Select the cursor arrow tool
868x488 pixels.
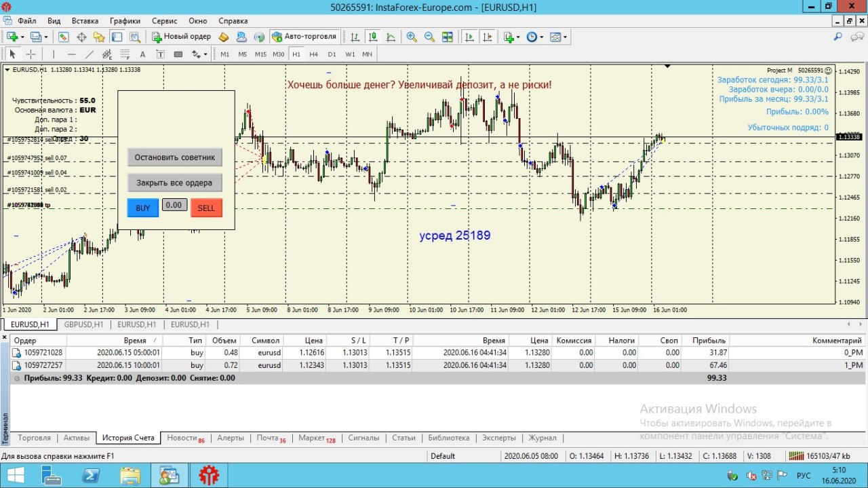(x=12, y=54)
